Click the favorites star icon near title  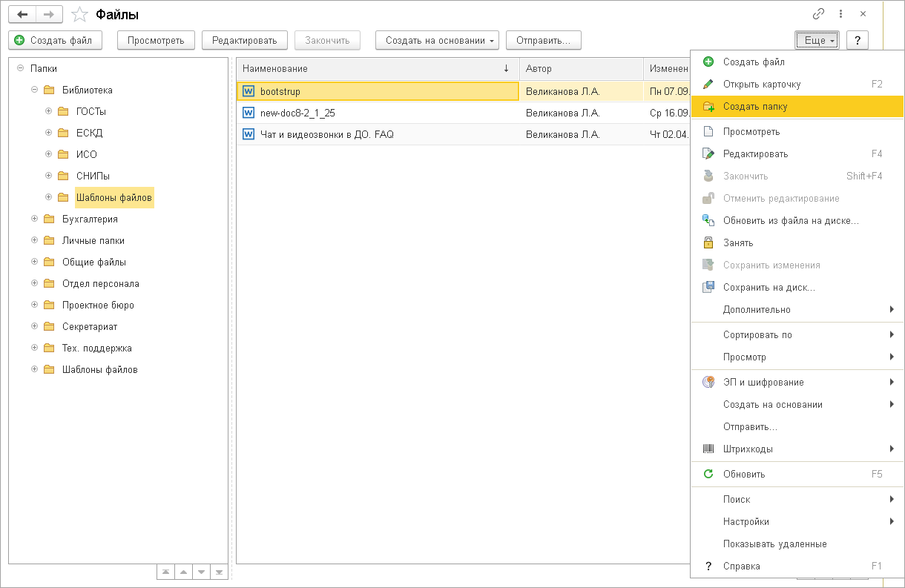tap(79, 14)
